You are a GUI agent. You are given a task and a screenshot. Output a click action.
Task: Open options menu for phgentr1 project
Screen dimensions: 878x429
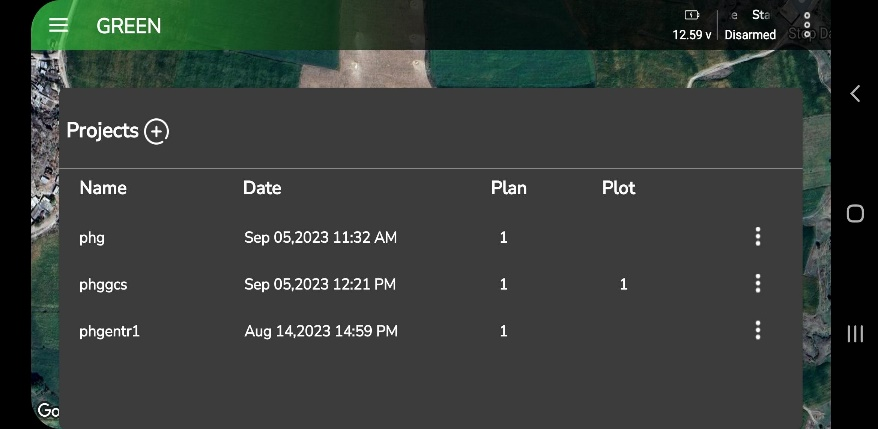tap(758, 330)
